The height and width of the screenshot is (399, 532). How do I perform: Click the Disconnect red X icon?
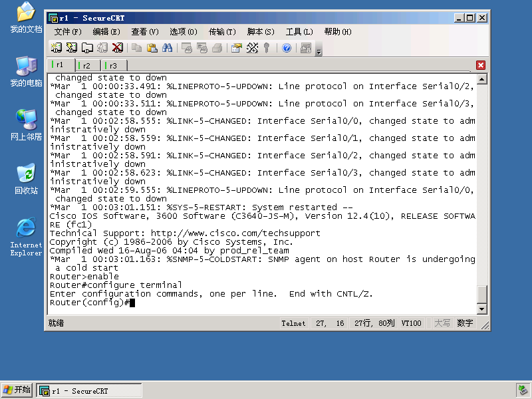tap(118, 48)
